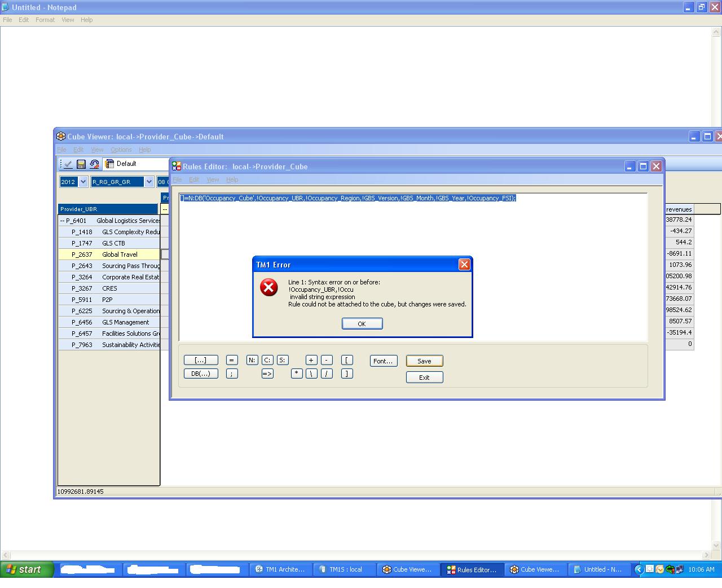Viewport: 722px width, 588px height.
Task: Open Notepad Help menu
Action: click(86, 20)
